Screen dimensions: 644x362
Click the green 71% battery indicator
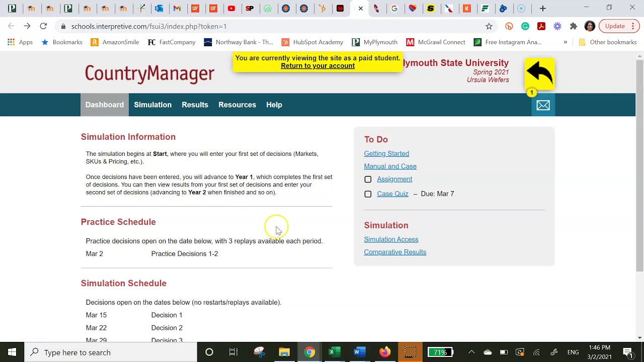[440, 352]
